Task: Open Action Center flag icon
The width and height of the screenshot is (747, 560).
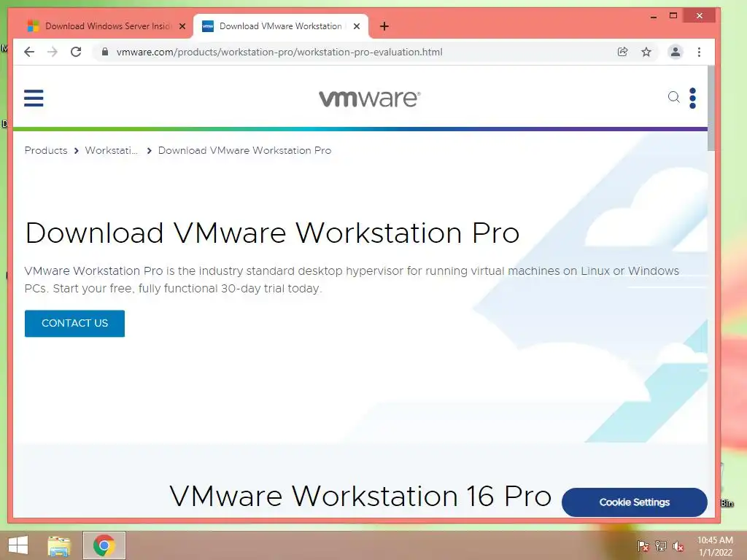Action: pyautogui.click(x=643, y=546)
